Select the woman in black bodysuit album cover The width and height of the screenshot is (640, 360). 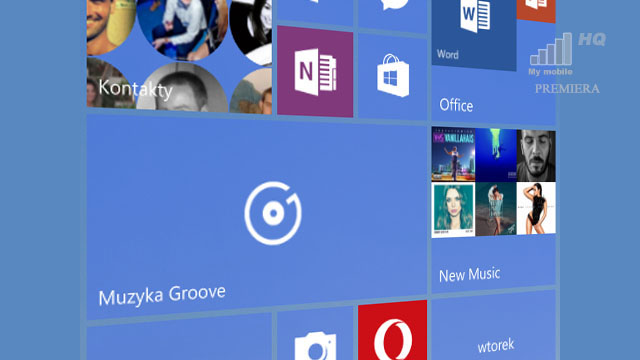click(x=536, y=208)
